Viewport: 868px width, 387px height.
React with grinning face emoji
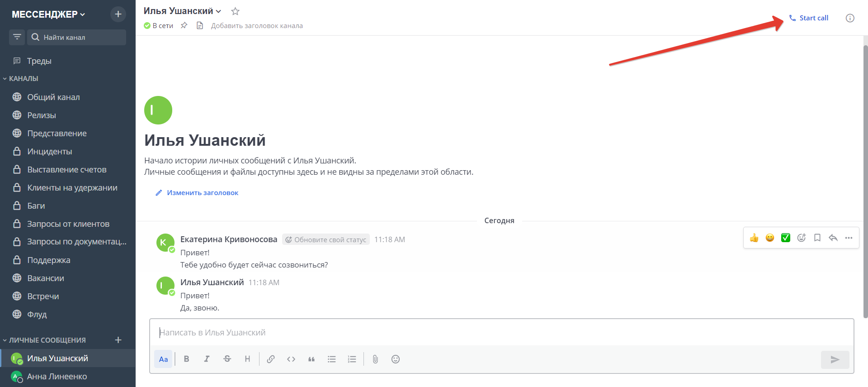pyautogui.click(x=770, y=238)
